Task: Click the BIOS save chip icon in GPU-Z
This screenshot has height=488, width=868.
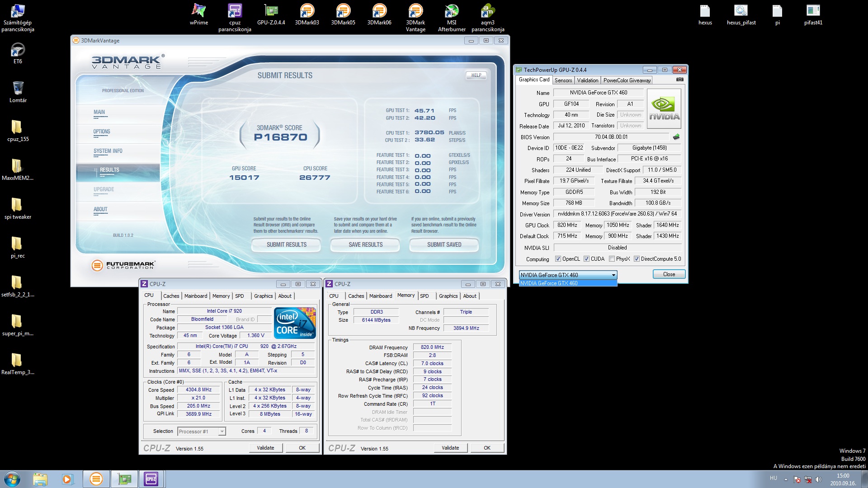Action: (x=676, y=137)
